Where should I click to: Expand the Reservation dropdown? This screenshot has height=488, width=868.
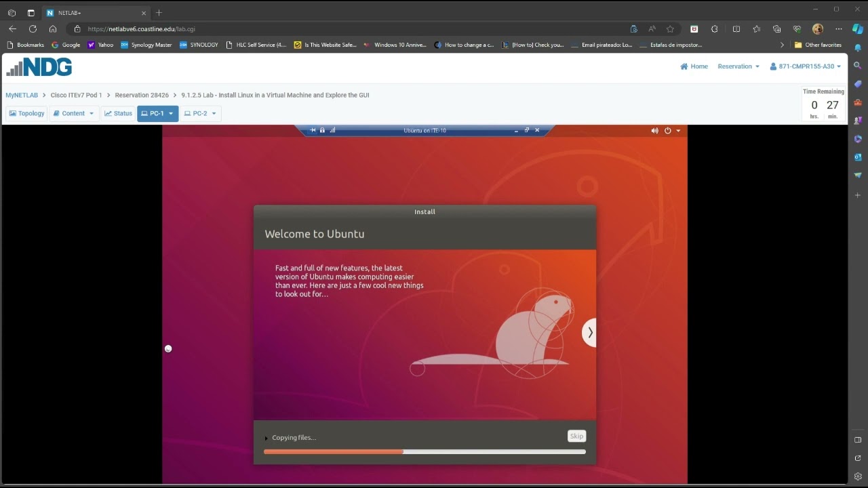[738, 66]
